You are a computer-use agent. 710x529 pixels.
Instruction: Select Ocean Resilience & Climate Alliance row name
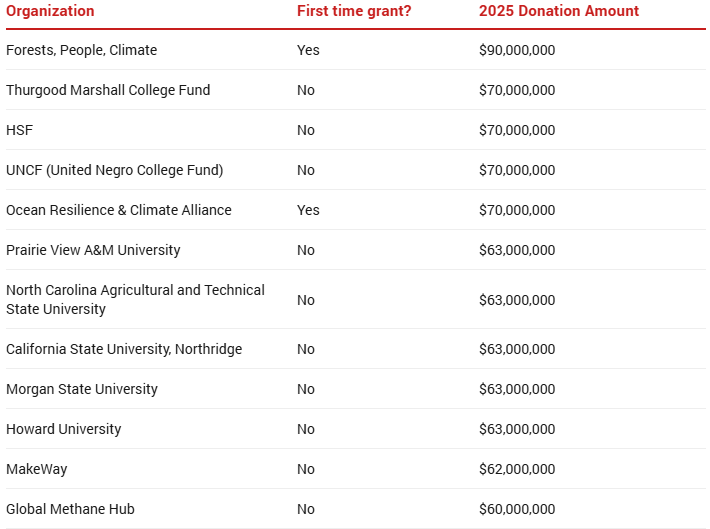(x=118, y=210)
